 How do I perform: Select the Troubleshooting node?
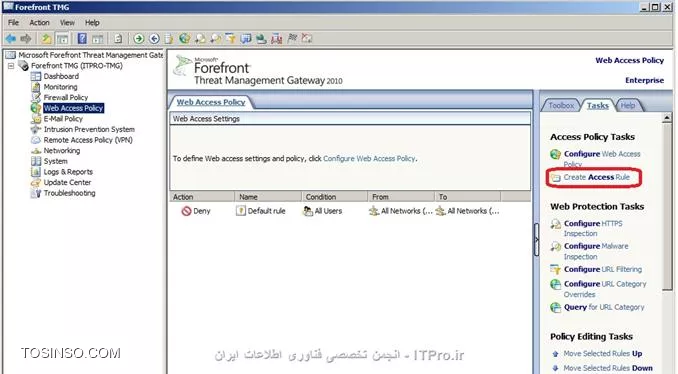tap(69, 193)
